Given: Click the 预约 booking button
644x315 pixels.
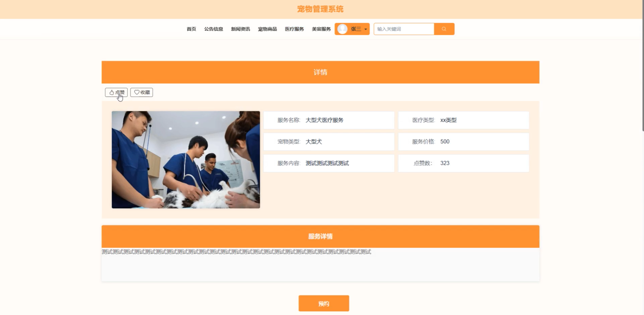Looking at the screenshot, I should (x=324, y=303).
